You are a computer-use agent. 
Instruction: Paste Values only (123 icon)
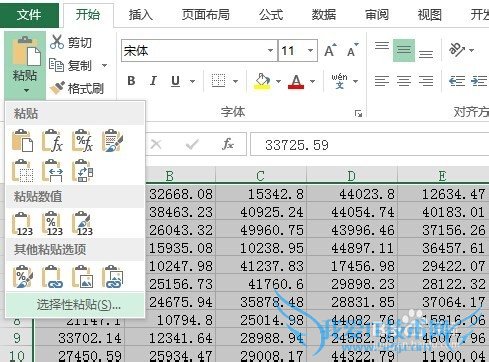[x=23, y=224]
